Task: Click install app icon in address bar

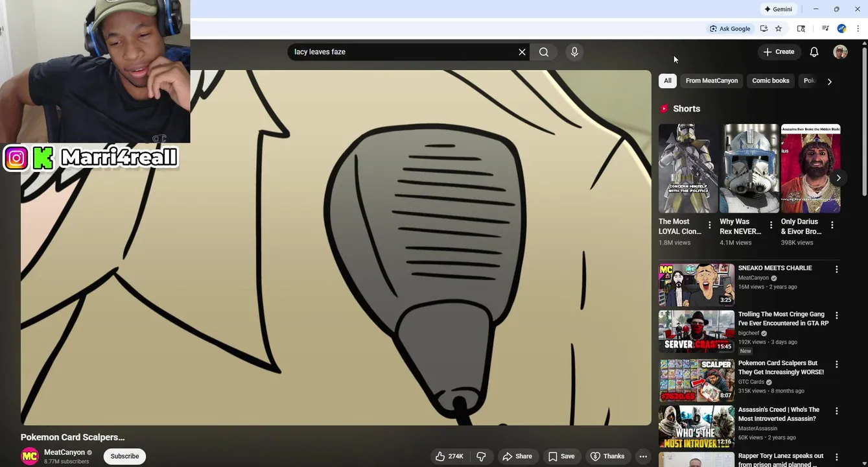Action: tap(764, 29)
